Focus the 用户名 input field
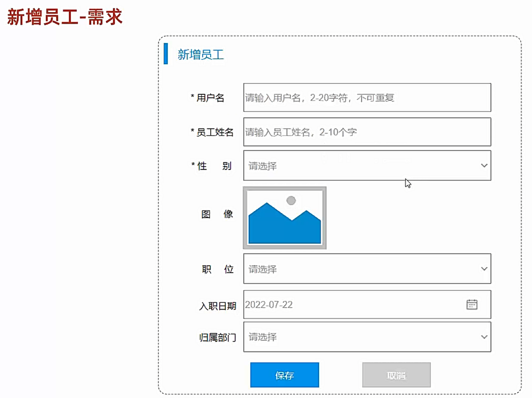Screen dimensions: 532x398 coord(367,98)
